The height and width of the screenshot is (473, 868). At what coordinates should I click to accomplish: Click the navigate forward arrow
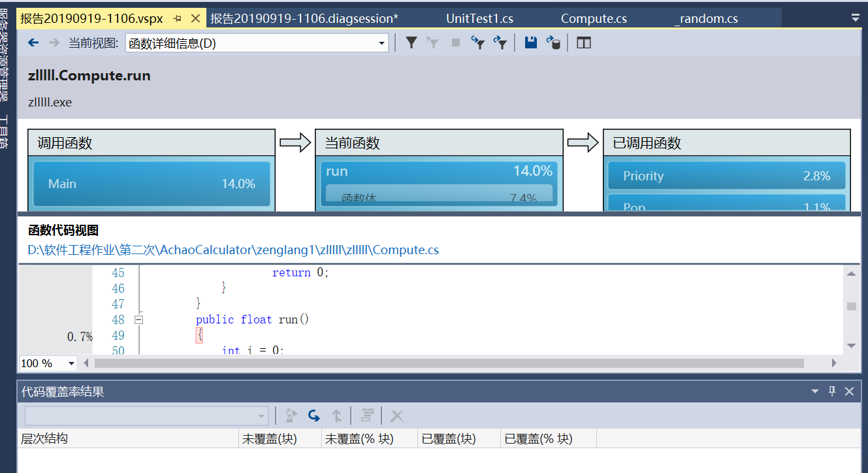click(54, 43)
